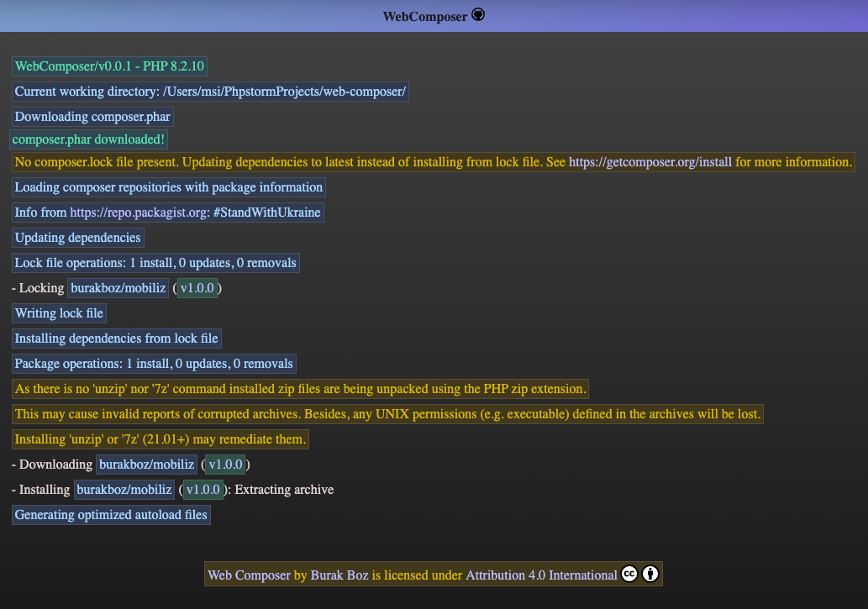The image size is (868, 609).
Task: Click 'Installing dependencies from lock file' line
Action: [116, 339]
